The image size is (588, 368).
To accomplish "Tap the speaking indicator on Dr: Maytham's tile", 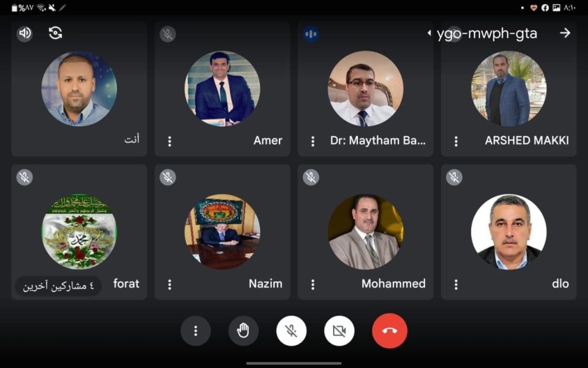I will [x=311, y=34].
